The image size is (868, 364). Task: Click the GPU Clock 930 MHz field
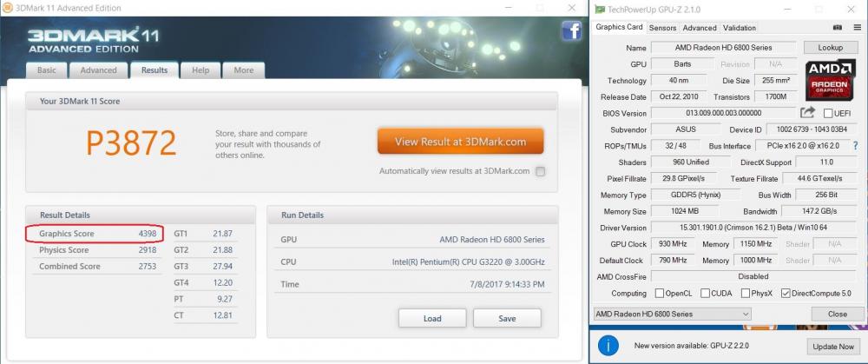674,244
